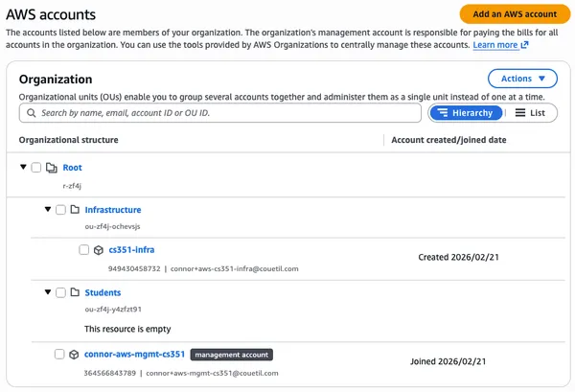575x392 pixels.
Task: Click the Created 2026/02/21 date
Action: (x=458, y=257)
